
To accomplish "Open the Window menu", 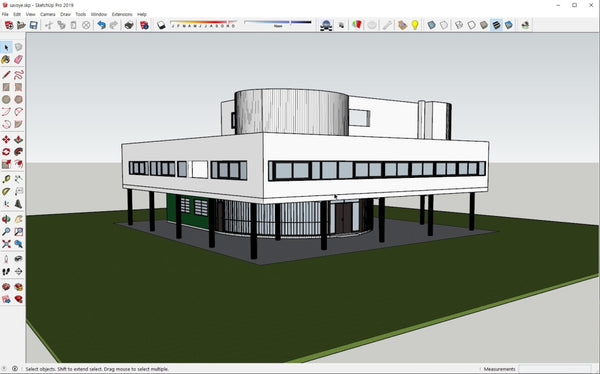I will click(99, 14).
